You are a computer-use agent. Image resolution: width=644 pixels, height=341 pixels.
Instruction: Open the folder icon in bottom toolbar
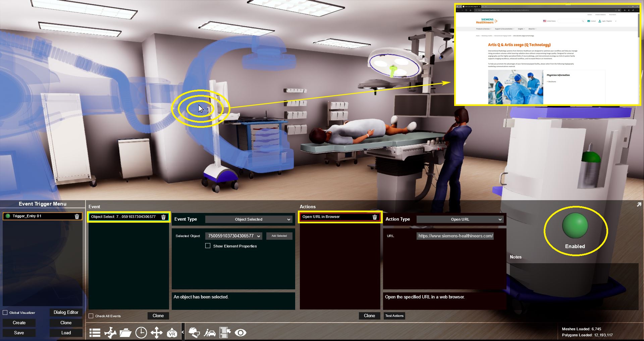(125, 333)
